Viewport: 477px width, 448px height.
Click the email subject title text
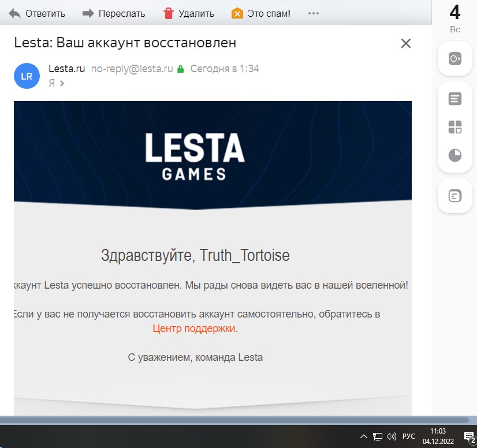click(125, 43)
